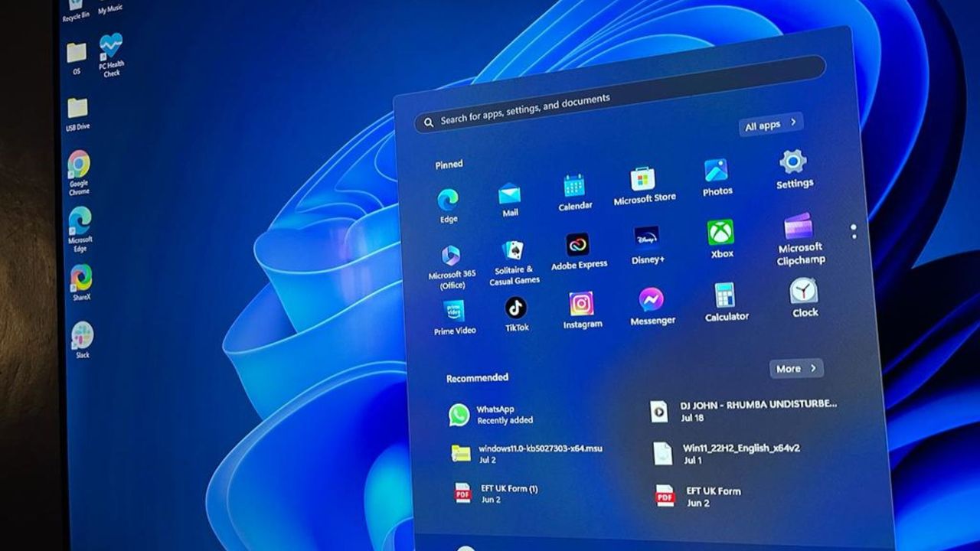Viewport: 980px width, 551px height.
Task: Launch the Calendar app
Action: 574,193
